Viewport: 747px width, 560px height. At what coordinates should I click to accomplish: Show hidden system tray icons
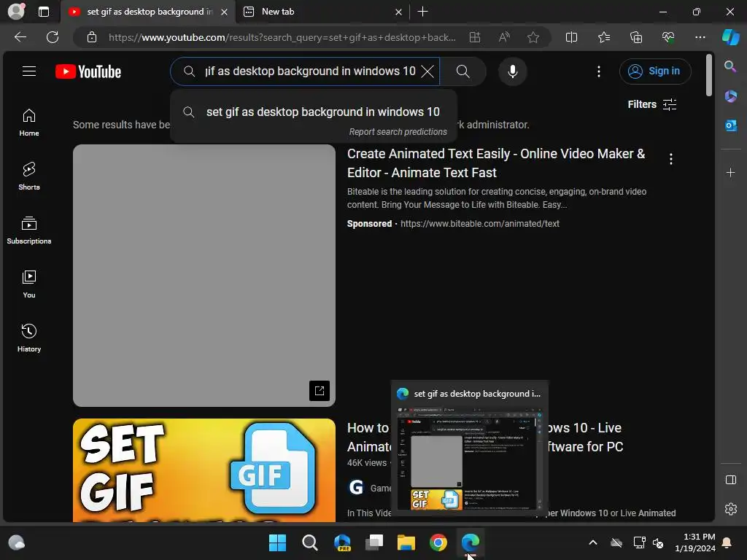592,542
